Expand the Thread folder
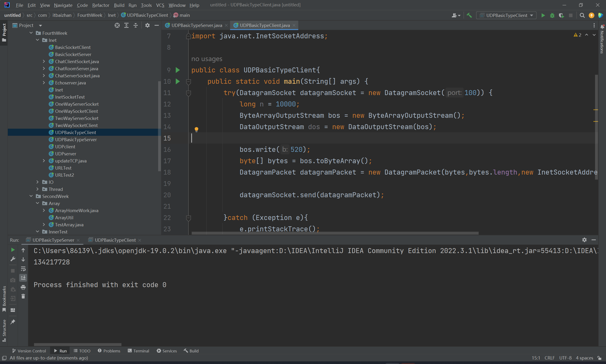Image resolution: width=606 pixels, height=364 pixels. [x=38, y=189]
